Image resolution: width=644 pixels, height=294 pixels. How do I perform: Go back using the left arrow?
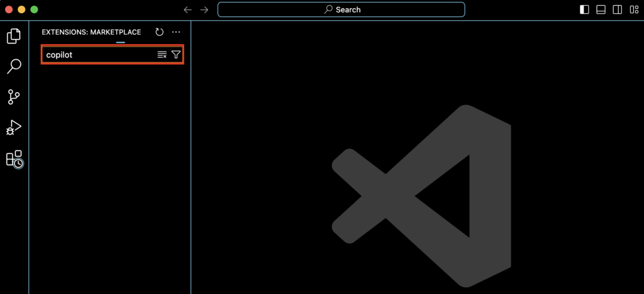click(187, 10)
